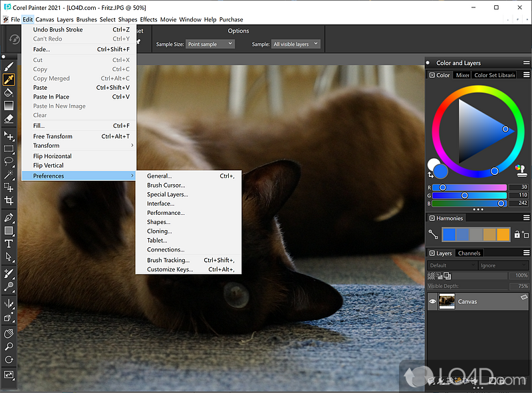
Task: Choose the Text tool
Action: tap(9, 243)
